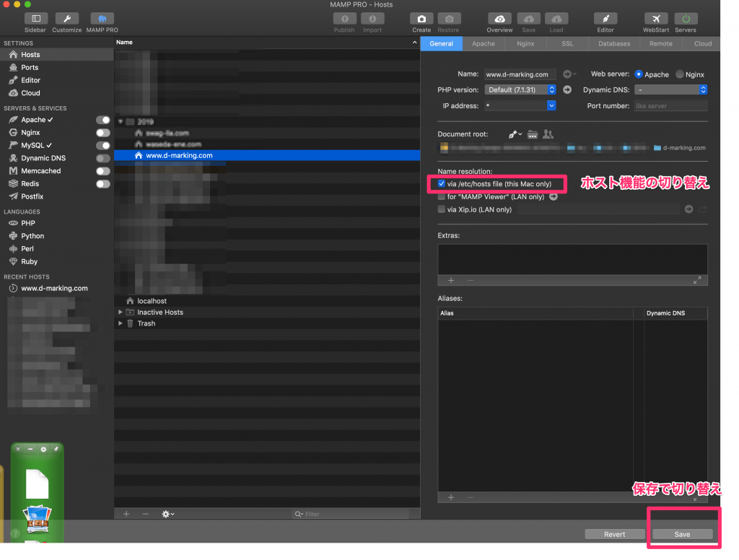Screen dimensions: 739x560
Task: Collapse the 2019 hosts folder
Action: (x=121, y=122)
